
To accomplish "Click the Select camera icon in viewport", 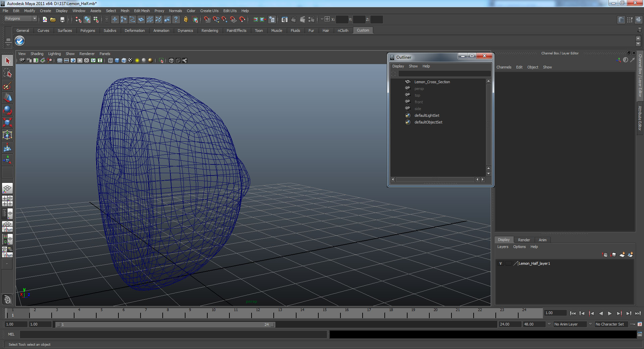I will (x=22, y=60).
